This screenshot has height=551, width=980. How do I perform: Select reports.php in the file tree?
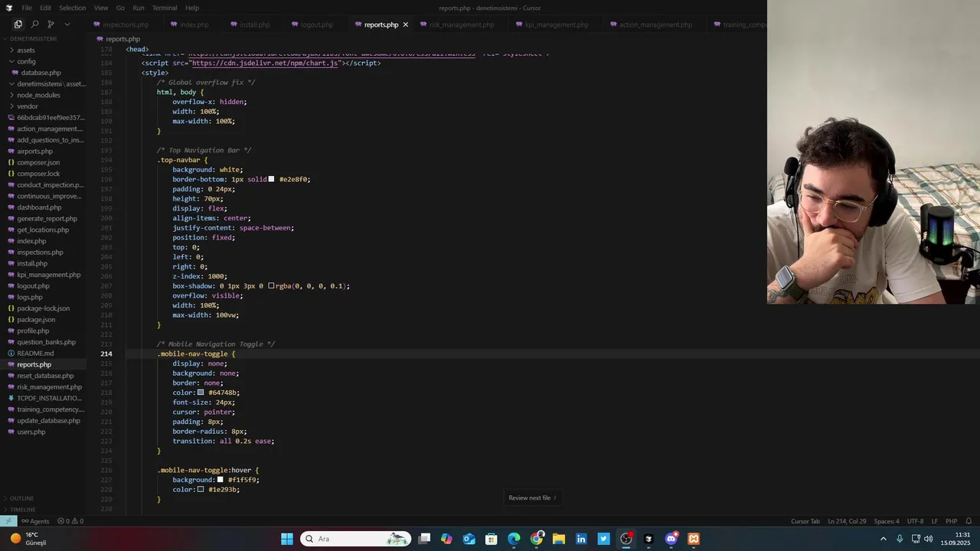(34, 364)
